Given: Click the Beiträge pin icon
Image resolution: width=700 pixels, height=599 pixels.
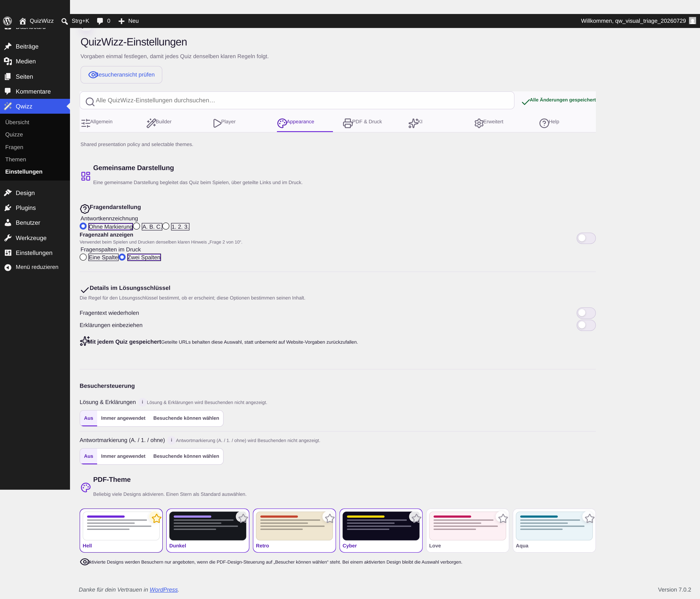Looking at the screenshot, I should pos(8,46).
